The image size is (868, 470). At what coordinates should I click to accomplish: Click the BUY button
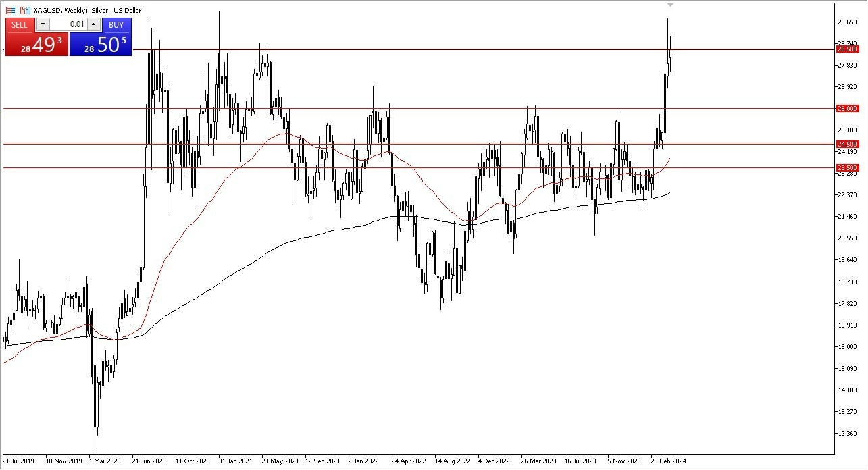pos(116,24)
